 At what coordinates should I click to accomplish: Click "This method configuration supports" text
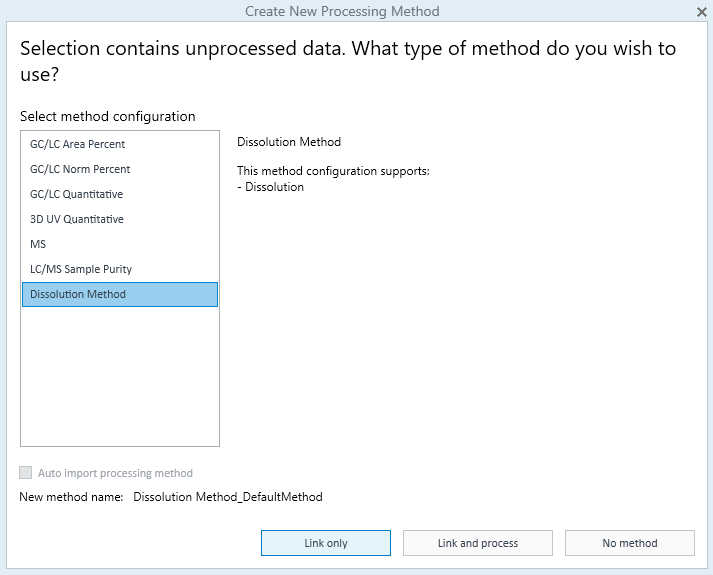coord(333,171)
